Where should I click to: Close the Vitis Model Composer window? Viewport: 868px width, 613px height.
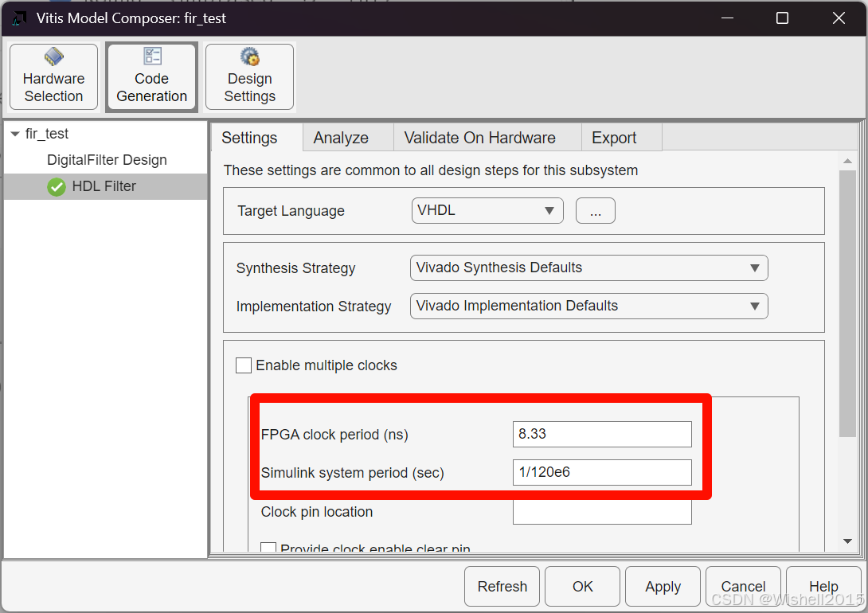[839, 18]
